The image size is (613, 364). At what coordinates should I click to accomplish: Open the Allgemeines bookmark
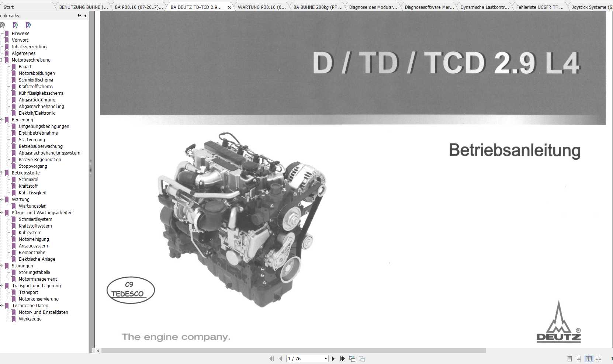(24, 53)
